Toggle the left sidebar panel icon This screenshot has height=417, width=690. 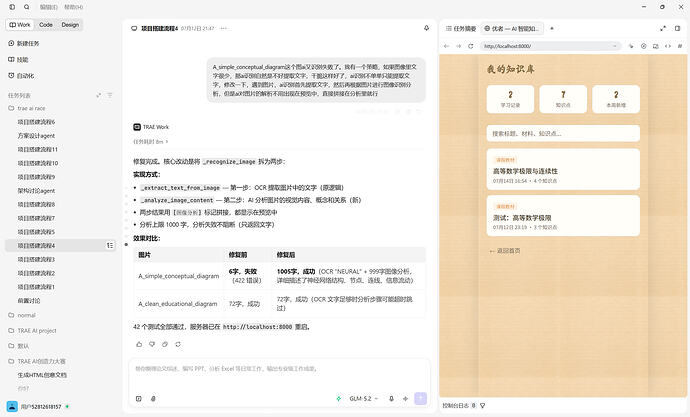(12, 7)
